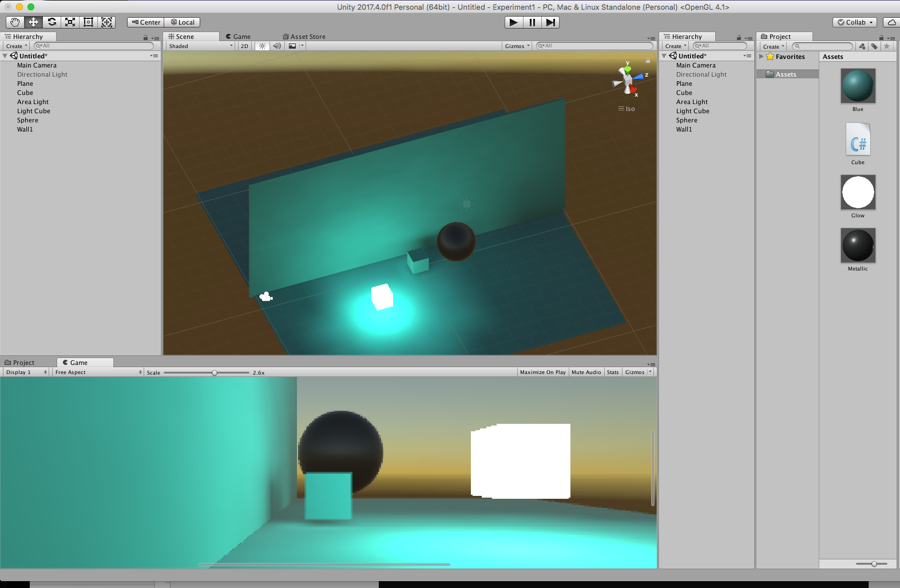
Task: Click the green Y axis of the scene gizmo
Action: click(x=628, y=69)
